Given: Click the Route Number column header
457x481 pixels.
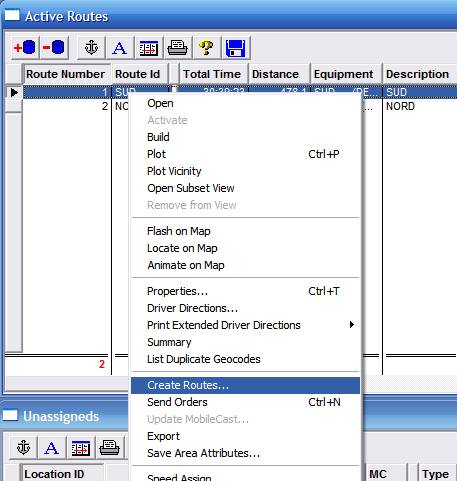Looking at the screenshot, I should pyautogui.click(x=66, y=74).
